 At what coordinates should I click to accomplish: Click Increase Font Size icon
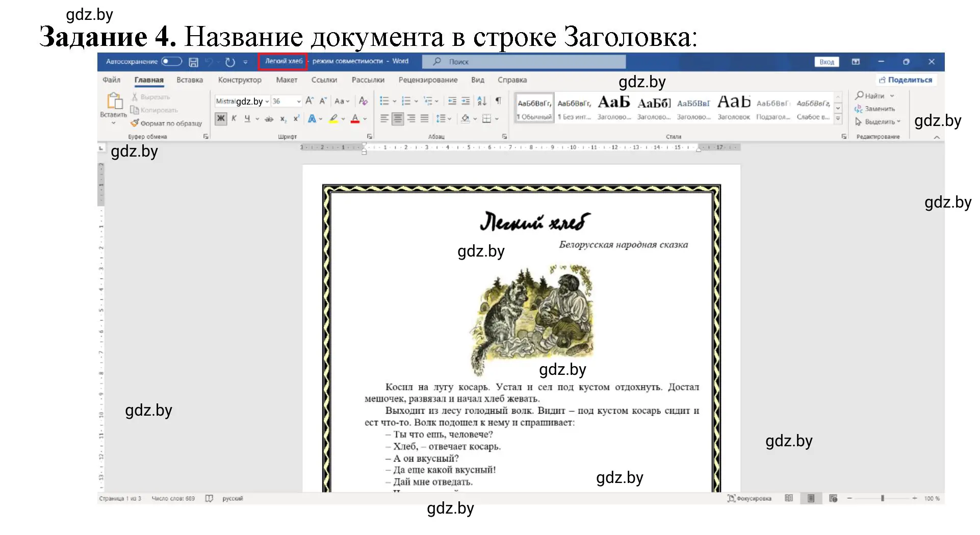(x=310, y=101)
